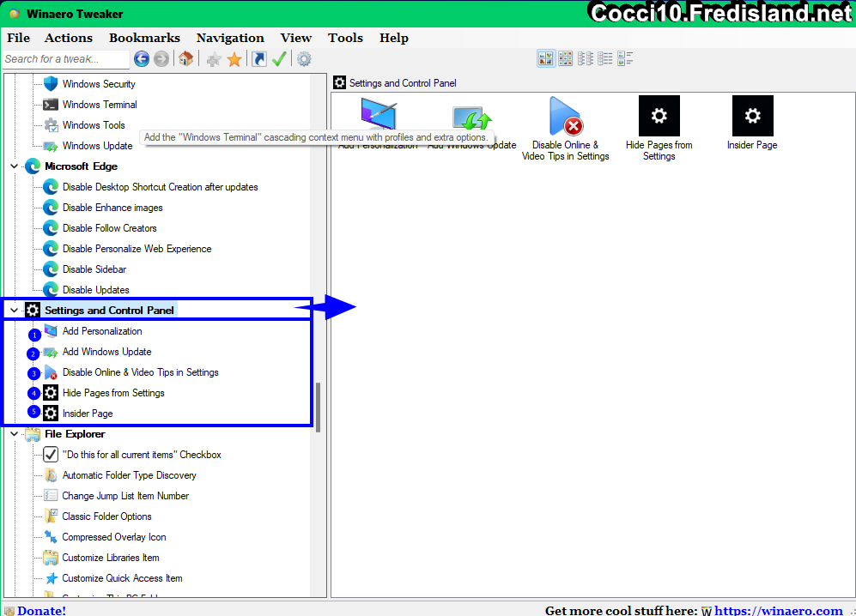
Task: Collapse the Settings and Control Panel node
Action: click(x=15, y=311)
